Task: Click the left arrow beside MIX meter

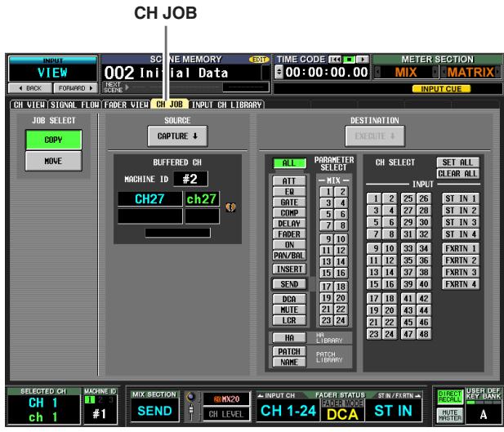Action: [x=377, y=72]
